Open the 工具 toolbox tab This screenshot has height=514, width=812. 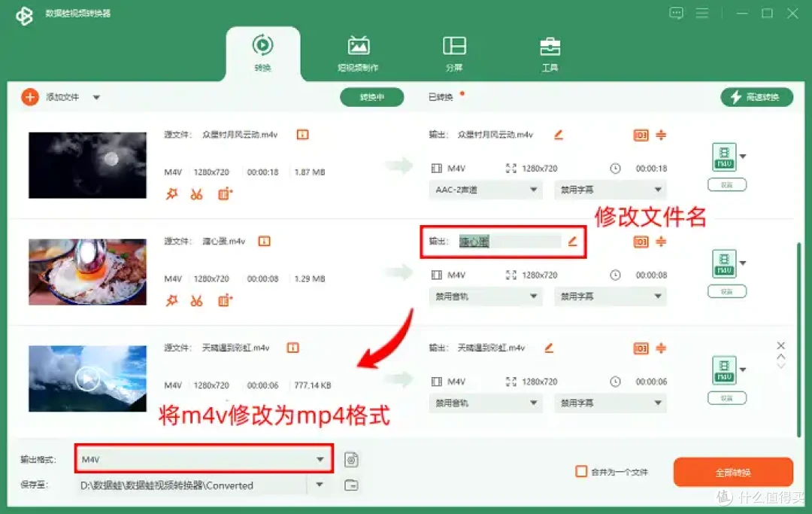(550, 53)
